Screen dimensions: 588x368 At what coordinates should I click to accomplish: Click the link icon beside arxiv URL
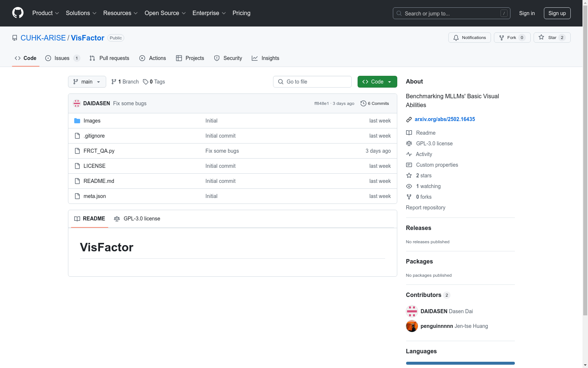click(x=409, y=119)
